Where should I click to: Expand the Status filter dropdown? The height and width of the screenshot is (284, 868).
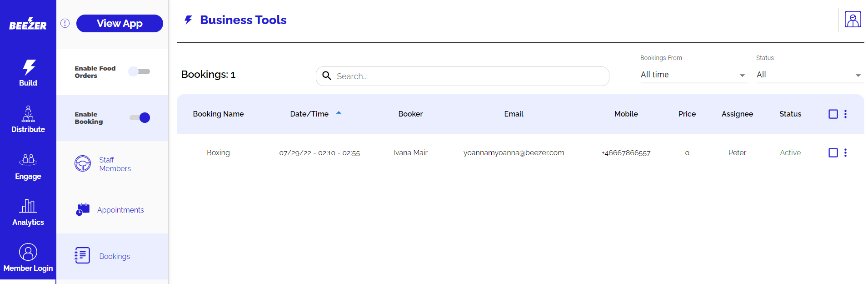point(809,75)
